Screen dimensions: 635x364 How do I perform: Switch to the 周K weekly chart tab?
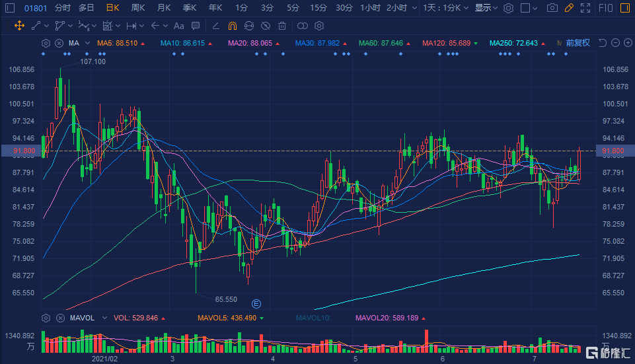(138, 8)
